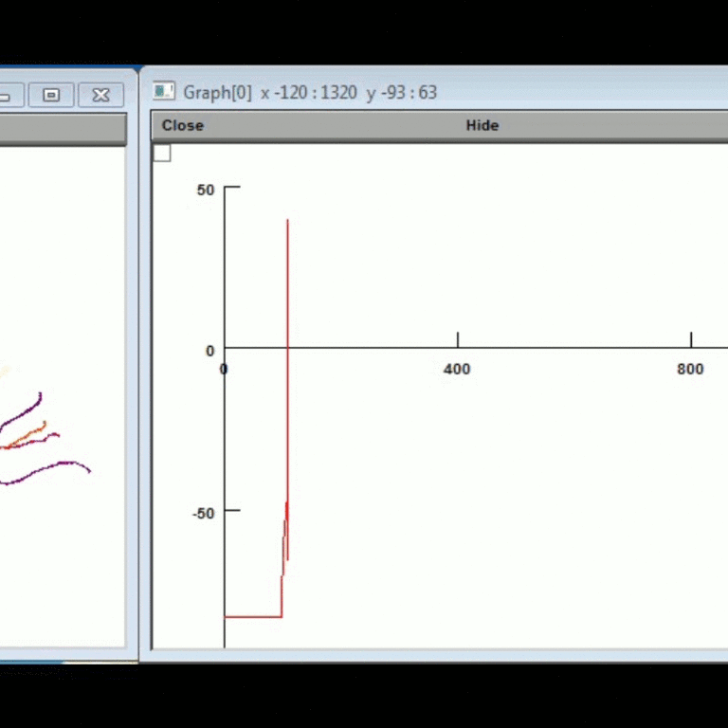Open the Hide menu in Graph window
Viewport: 728px width, 728px height.
[x=482, y=125]
